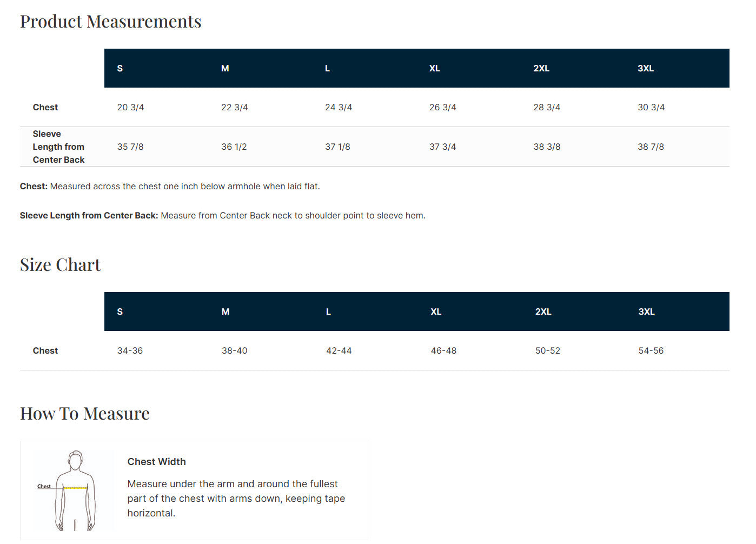Click the 2XL header in Size Chart table
Image resolution: width=756 pixels, height=544 pixels.
(x=543, y=311)
